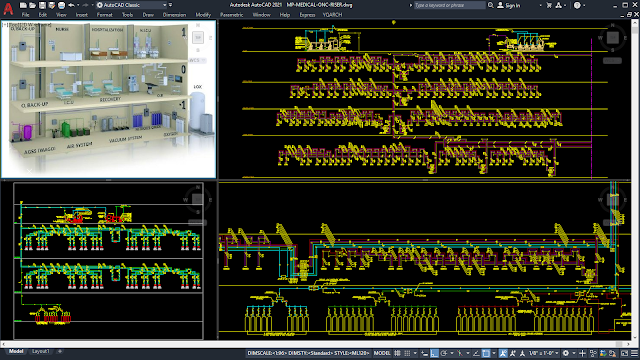Click ViewCube in the 3D image viewport
The width and height of the screenshot is (640, 360).
(198, 38)
